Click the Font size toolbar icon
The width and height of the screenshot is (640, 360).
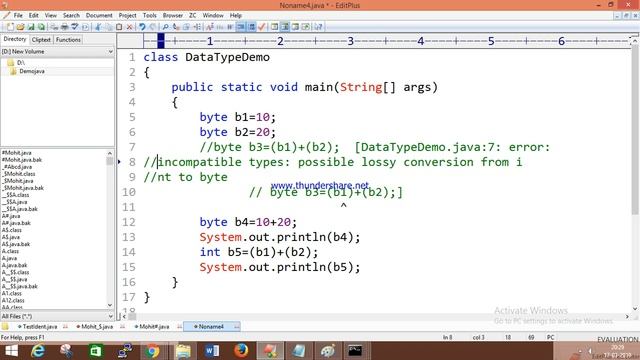209,27
